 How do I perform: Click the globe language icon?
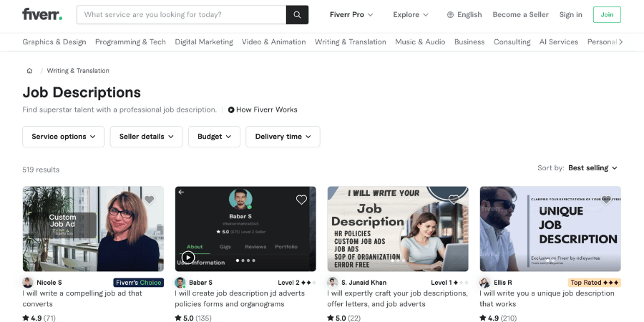pos(451,15)
